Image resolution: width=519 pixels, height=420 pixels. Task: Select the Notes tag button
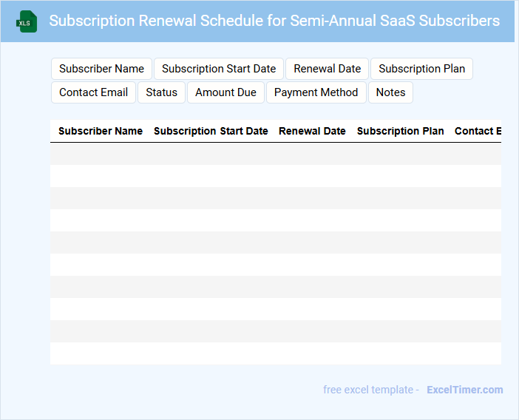pyautogui.click(x=390, y=92)
